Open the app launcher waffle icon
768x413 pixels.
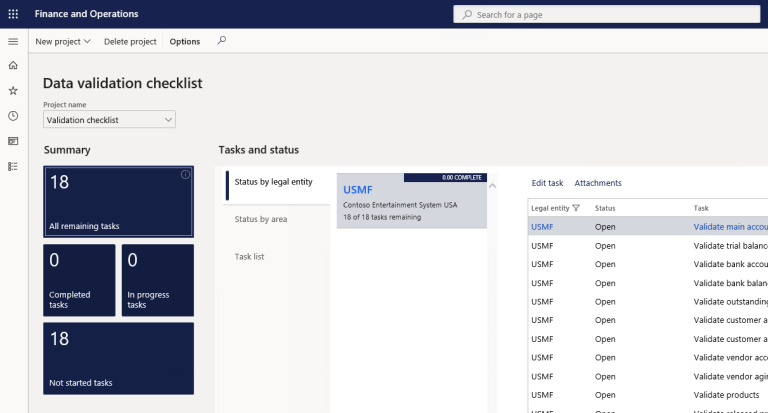(x=13, y=14)
